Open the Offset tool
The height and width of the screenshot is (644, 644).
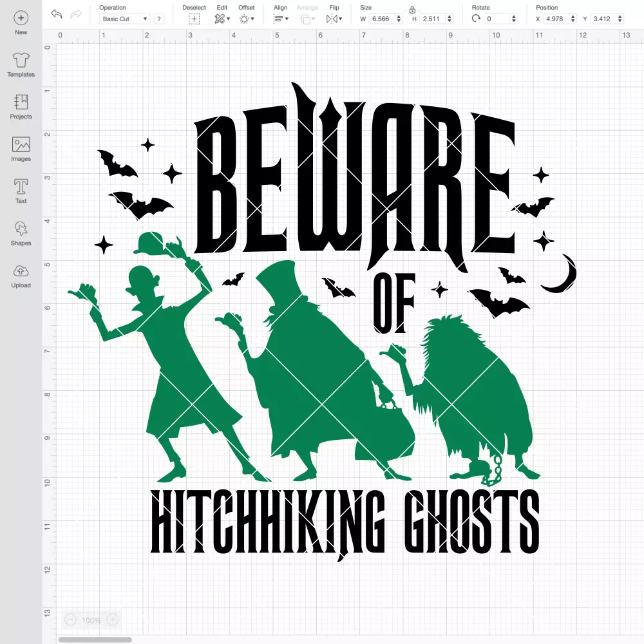point(247,19)
